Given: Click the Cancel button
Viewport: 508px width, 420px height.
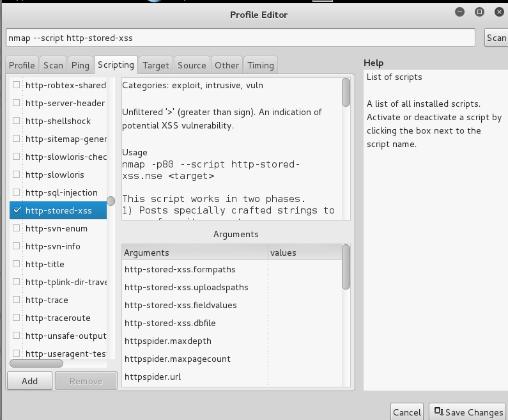Looking at the screenshot, I should [407, 412].
